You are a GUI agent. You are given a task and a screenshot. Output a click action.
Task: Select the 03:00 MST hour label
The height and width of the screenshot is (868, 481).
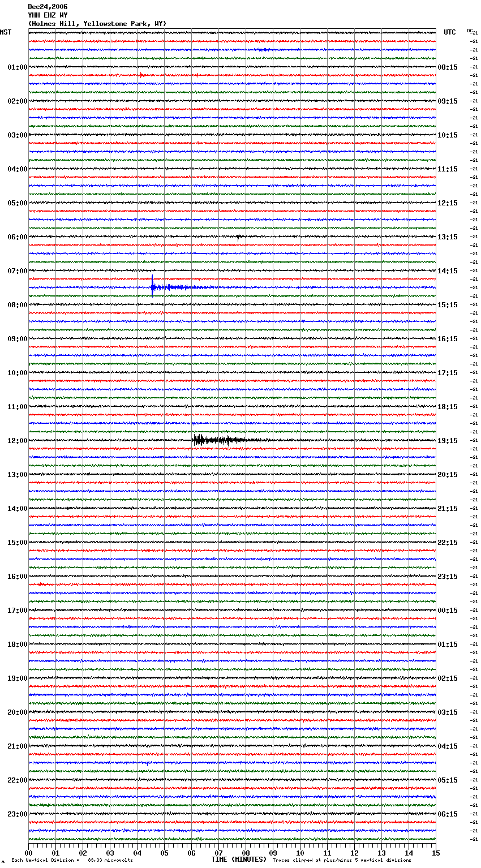(x=18, y=135)
